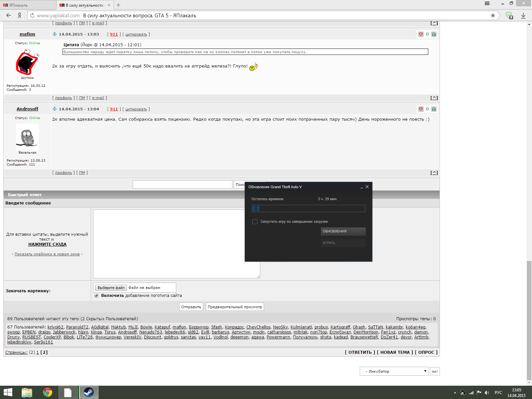Open the Action Center flag icon
Screen dimensions: 532x399
coord(479,393)
